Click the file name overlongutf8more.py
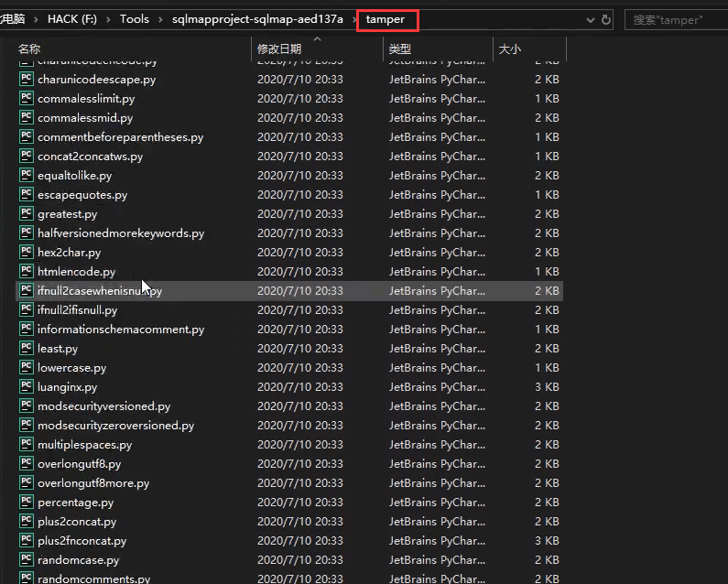The image size is (728, 584). [x=93, y=483]
